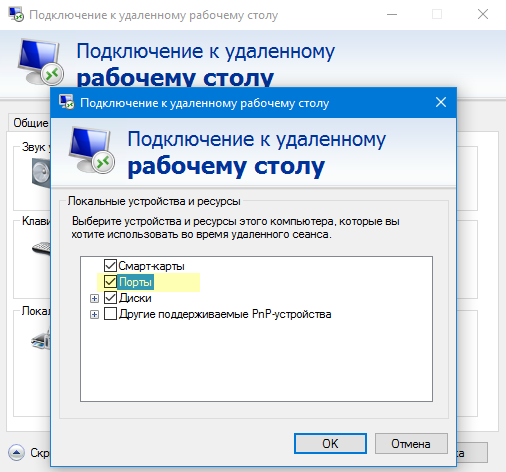The image size is (506, 472).
Task: Toggle the Порты checkbox
Action: tap(110, 282)
